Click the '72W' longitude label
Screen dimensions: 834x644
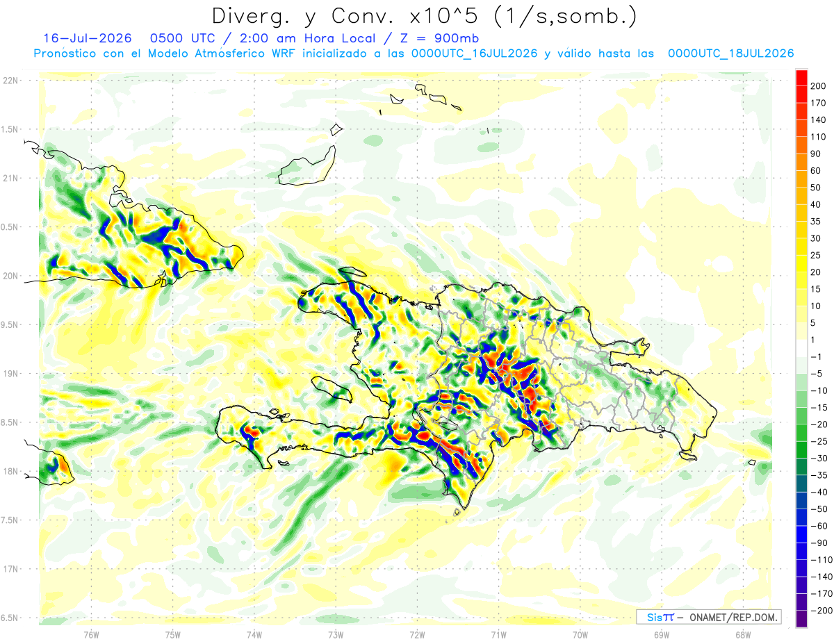(x=417, y=634)
